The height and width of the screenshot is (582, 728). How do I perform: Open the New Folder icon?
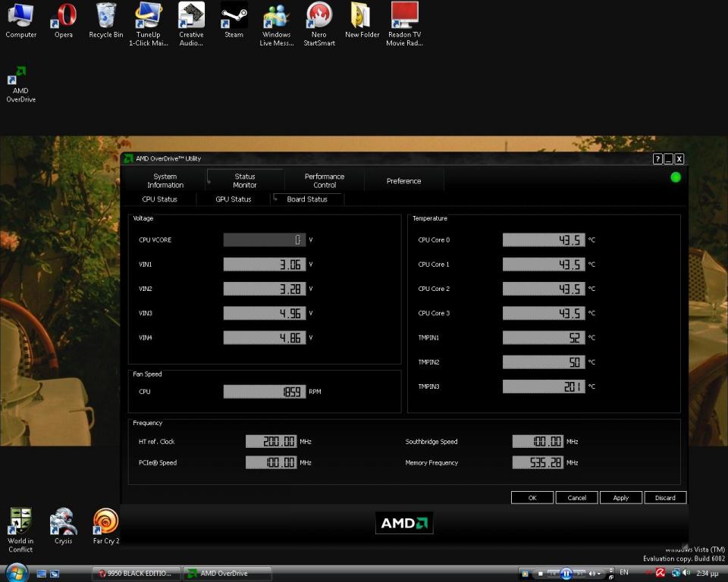[362, 20]
